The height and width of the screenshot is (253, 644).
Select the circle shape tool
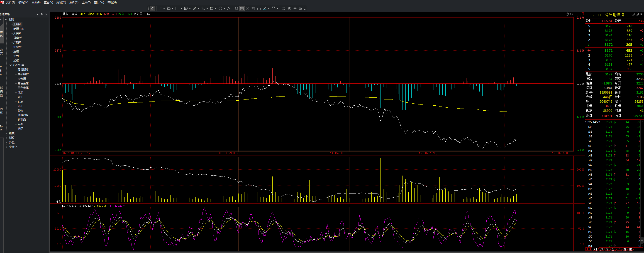(220, 9)
